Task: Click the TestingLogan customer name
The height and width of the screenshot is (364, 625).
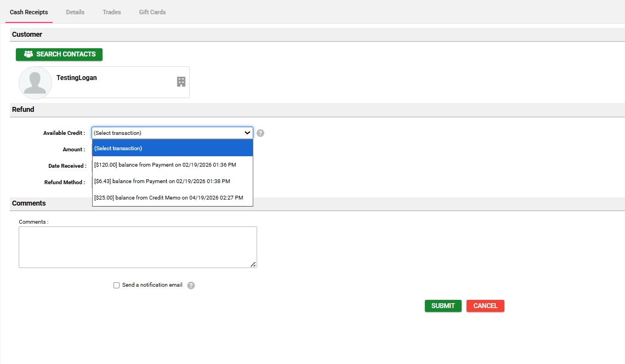Action: coord(77,78)
